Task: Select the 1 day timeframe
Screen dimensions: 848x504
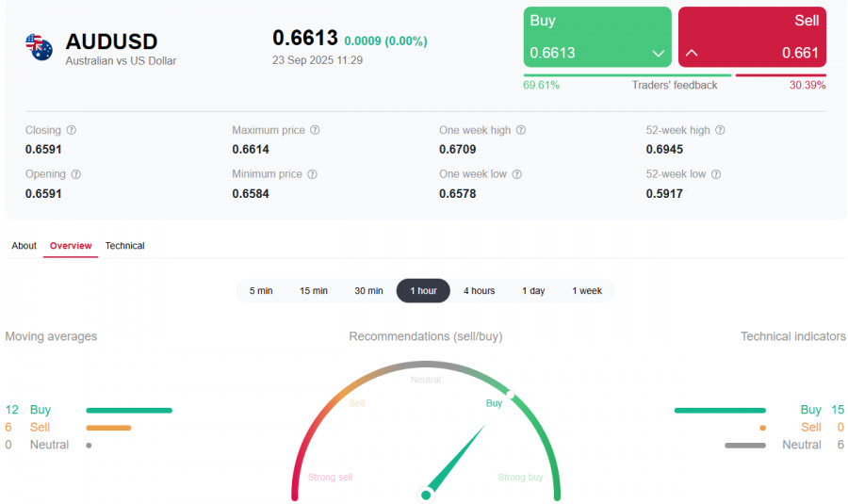Action: [533, 291]
